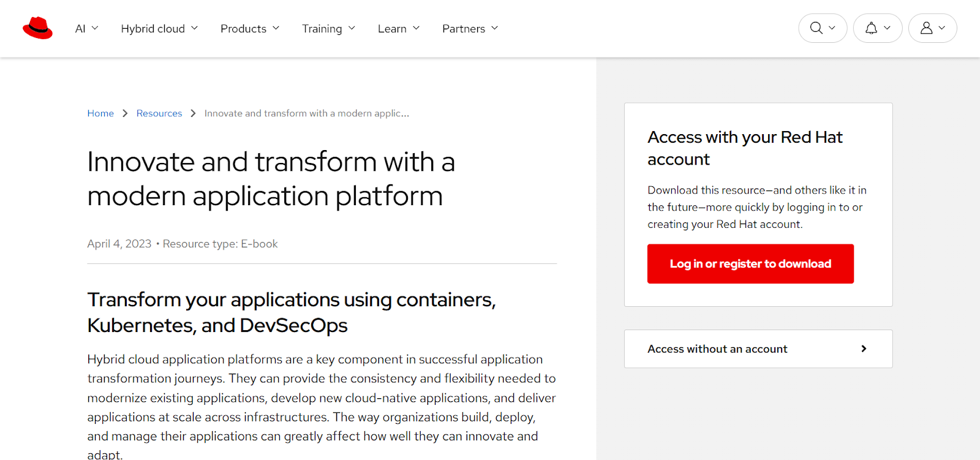Expand the Hybrid cloud menu

(159, 29)
